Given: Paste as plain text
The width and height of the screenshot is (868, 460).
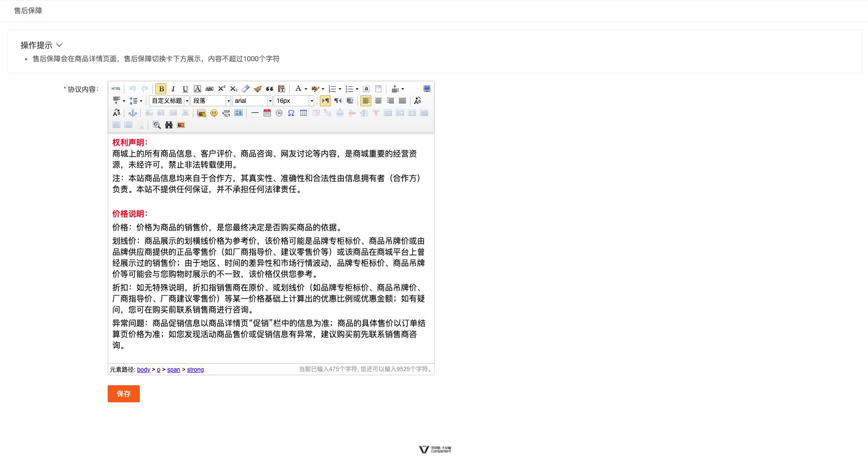Looking at the screenshot, I should (x=282, y=89).
